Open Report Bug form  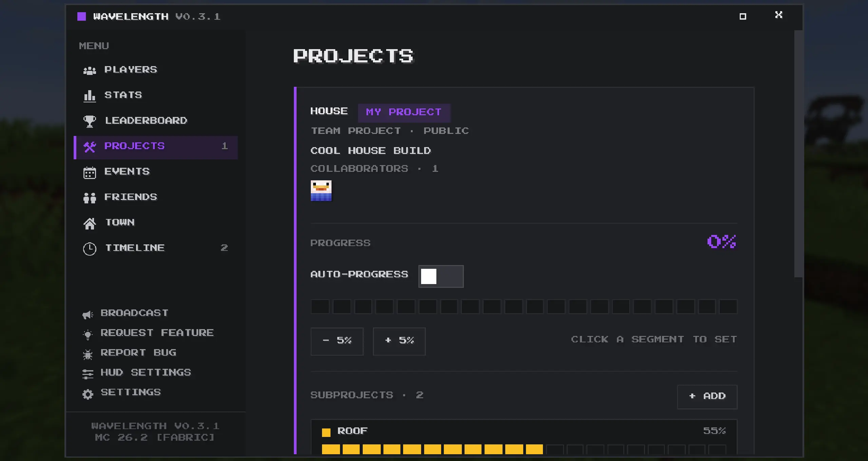(x=129, y=353)
